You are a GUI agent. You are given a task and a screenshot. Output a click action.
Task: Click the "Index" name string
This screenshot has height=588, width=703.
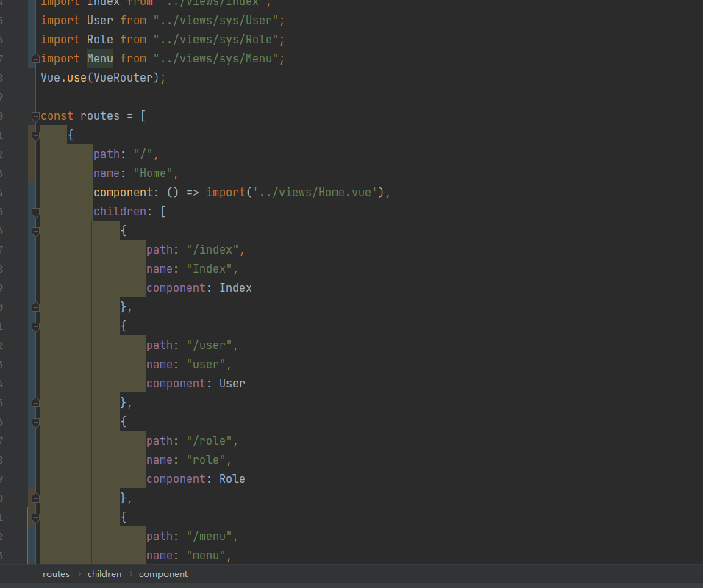tap(210, 269)
